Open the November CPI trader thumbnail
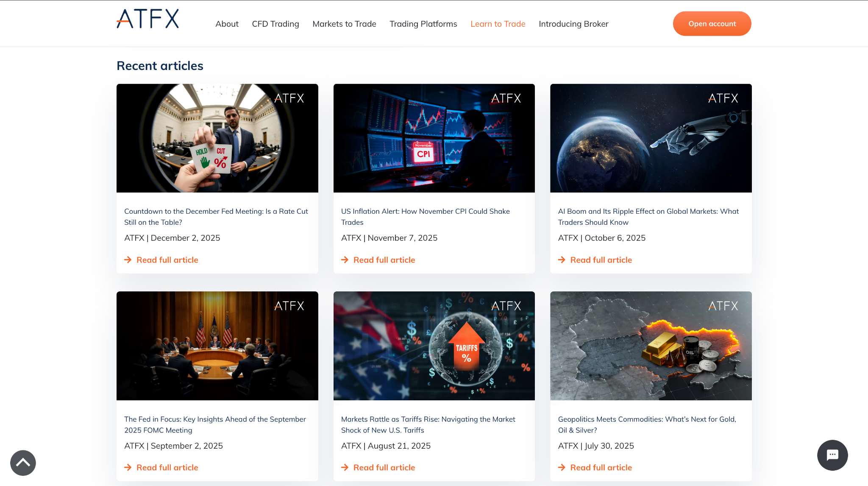868x486 pixels. tap(434, 138)
